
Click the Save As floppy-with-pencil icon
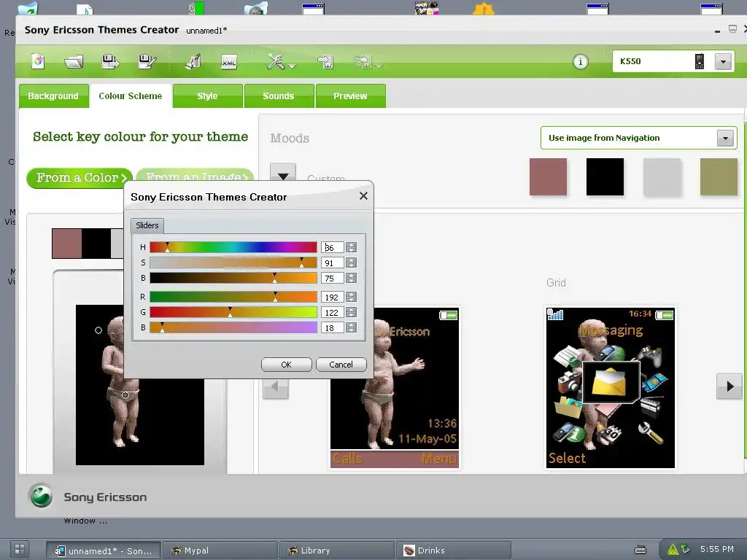coord(147,61)
